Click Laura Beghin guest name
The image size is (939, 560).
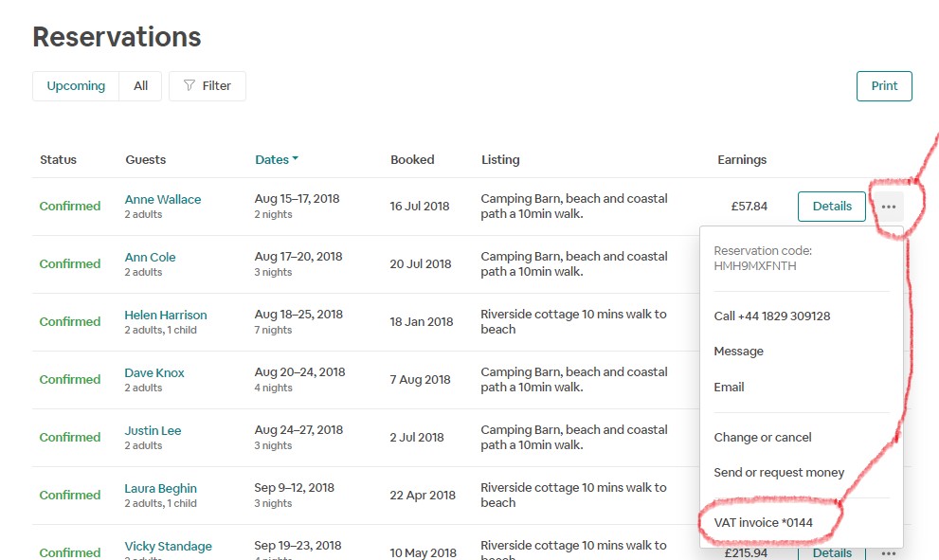click(160, 489)
